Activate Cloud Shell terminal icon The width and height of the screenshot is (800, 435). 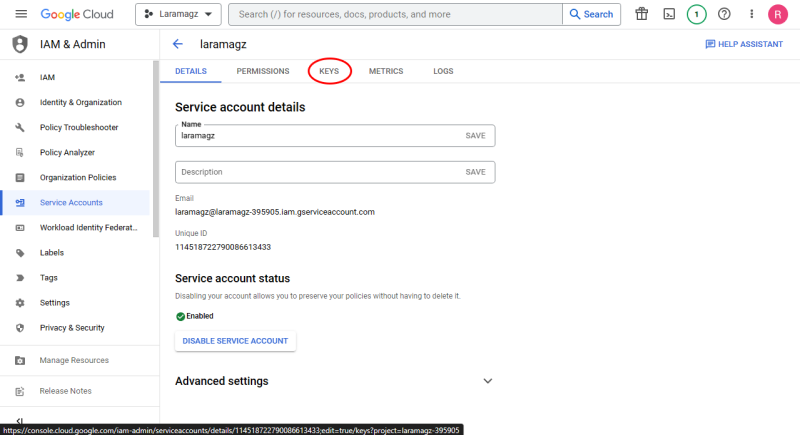(669, 14)
